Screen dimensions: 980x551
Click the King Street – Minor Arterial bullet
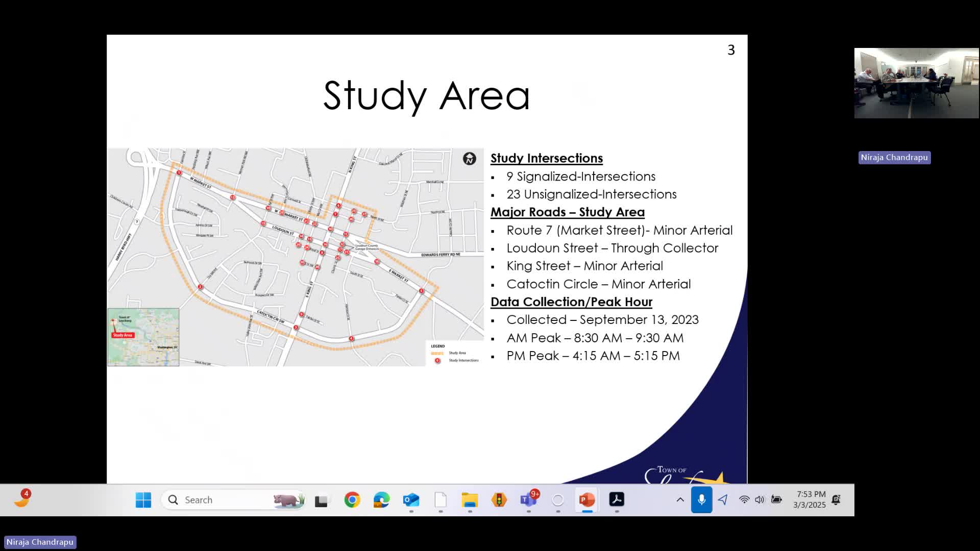[585, 266]
